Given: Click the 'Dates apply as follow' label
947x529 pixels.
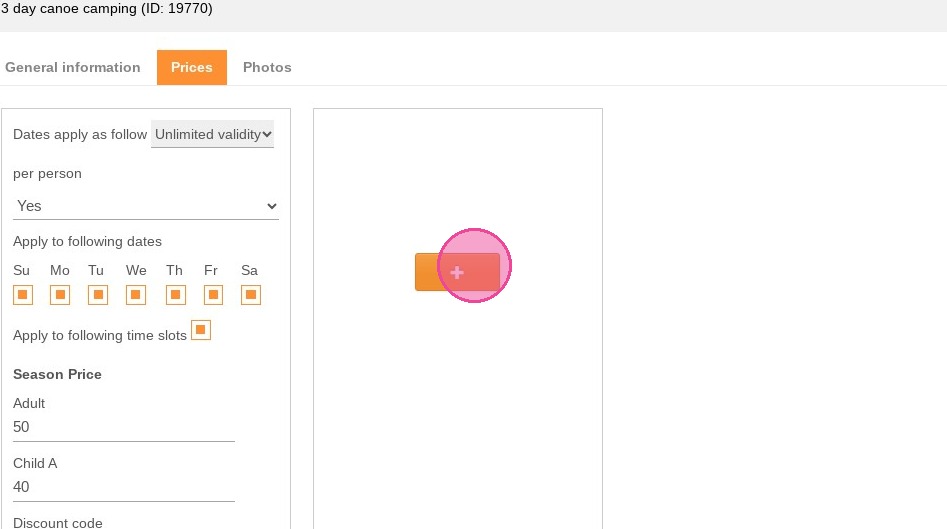Looking at the screenshot, I should (80, 135).
